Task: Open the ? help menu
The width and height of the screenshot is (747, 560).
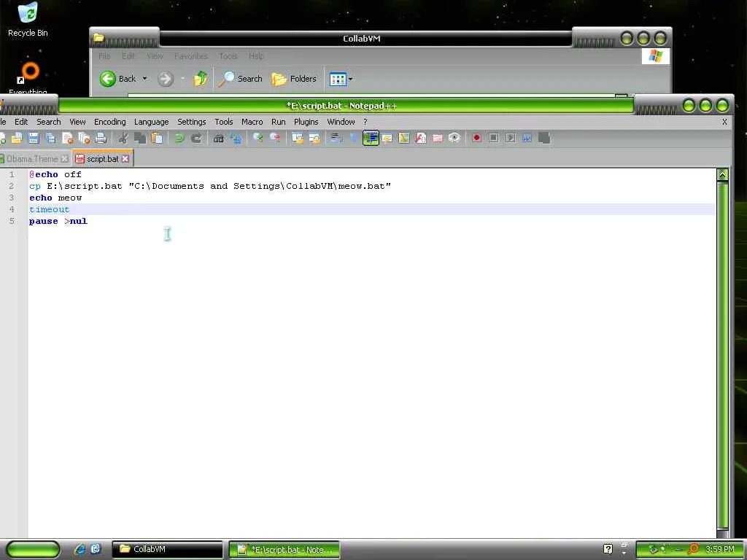Action: point(365,122)
